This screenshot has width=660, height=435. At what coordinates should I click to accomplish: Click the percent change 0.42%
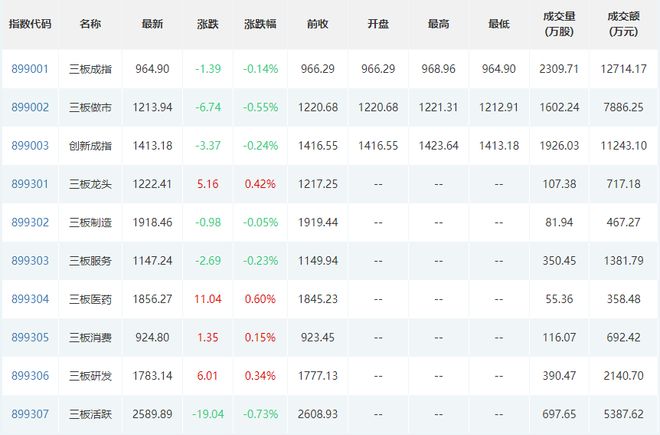click(260, 184)
